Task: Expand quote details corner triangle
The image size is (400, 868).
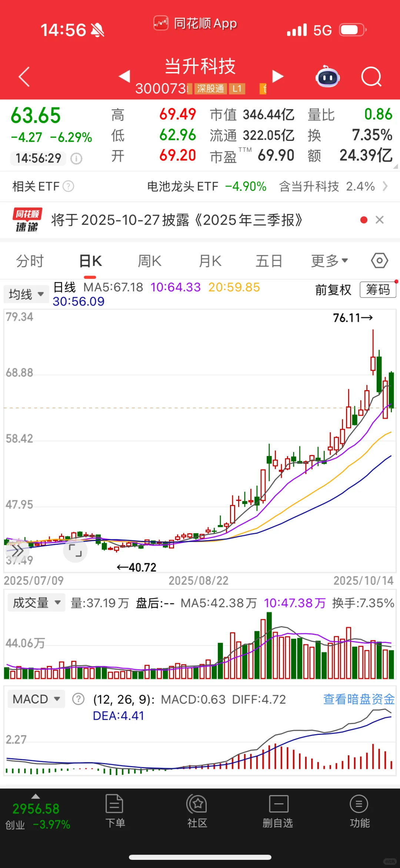Action: (396, 166)
